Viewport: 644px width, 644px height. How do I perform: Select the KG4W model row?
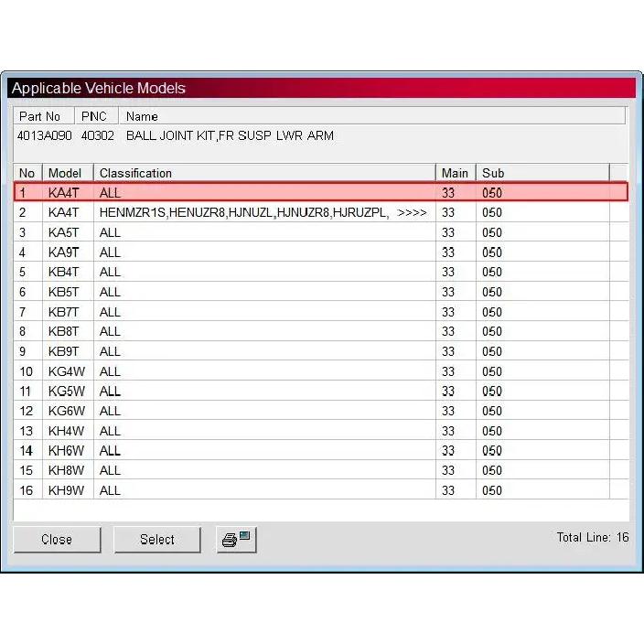(x=321, y=371)
